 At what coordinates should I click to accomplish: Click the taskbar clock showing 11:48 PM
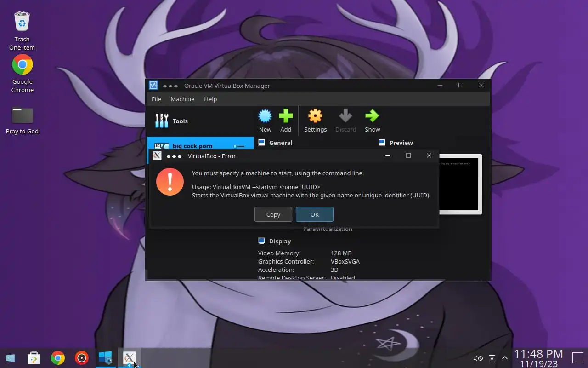click(x=538, y=354)
